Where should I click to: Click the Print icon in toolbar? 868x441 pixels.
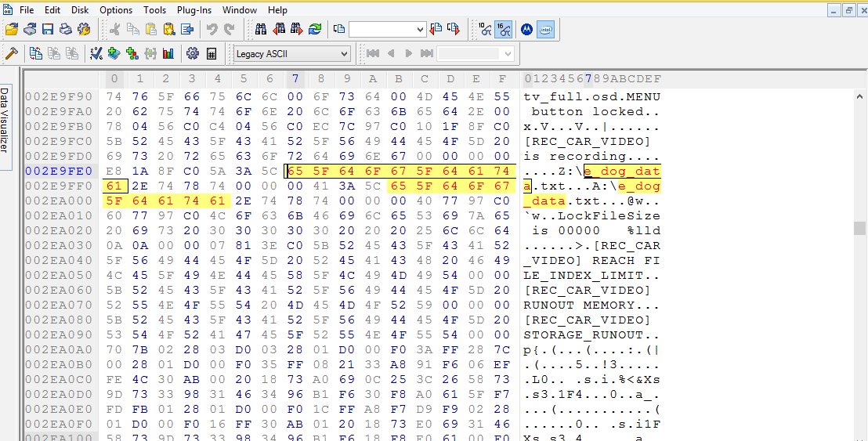[x=66, y=30]
